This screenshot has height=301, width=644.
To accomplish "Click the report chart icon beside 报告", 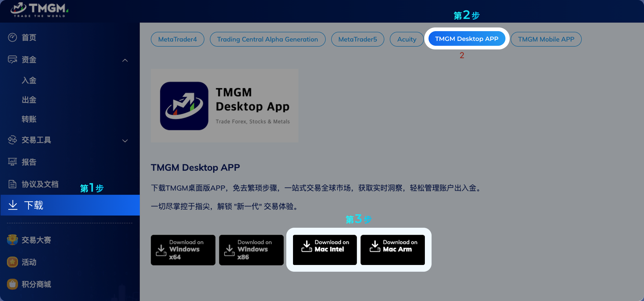I will click(13, 162).
